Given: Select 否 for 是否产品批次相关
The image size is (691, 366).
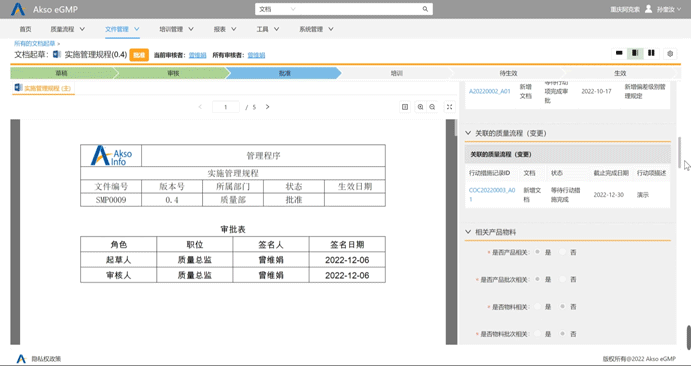Looking at the screenshot, I should (x=563, y=279).
